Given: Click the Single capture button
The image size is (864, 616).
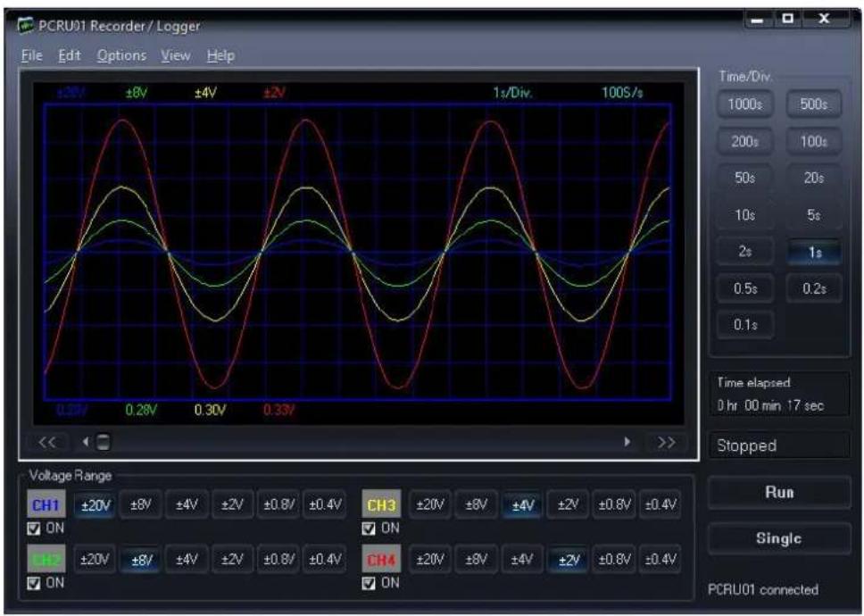Looking at the screenshot, I should pyautogui.click(x=779, y=538).
